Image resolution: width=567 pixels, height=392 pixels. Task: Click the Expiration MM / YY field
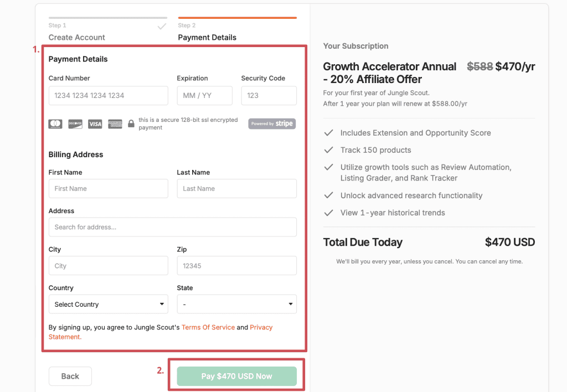(205, 95)
